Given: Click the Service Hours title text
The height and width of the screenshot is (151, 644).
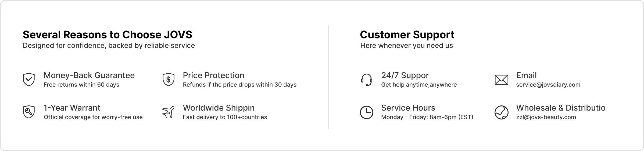Looking at the screenshot, I should tap(408, 108).
